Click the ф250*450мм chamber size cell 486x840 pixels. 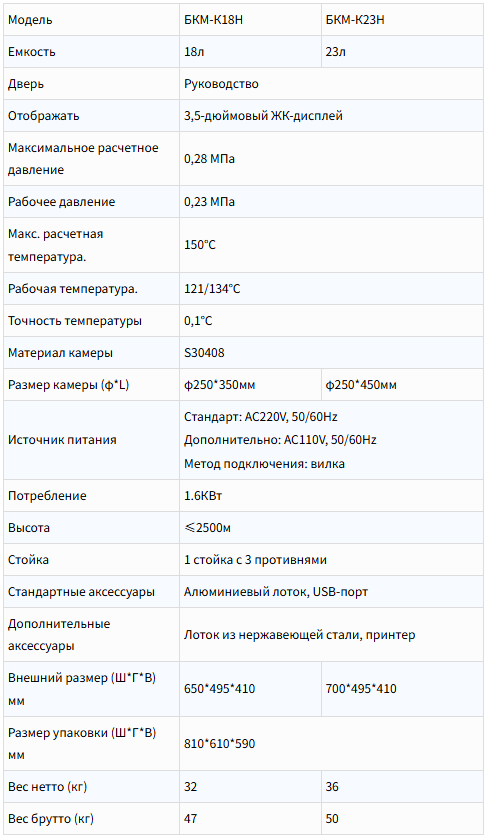pyautogui.click(x=402, y=385)
